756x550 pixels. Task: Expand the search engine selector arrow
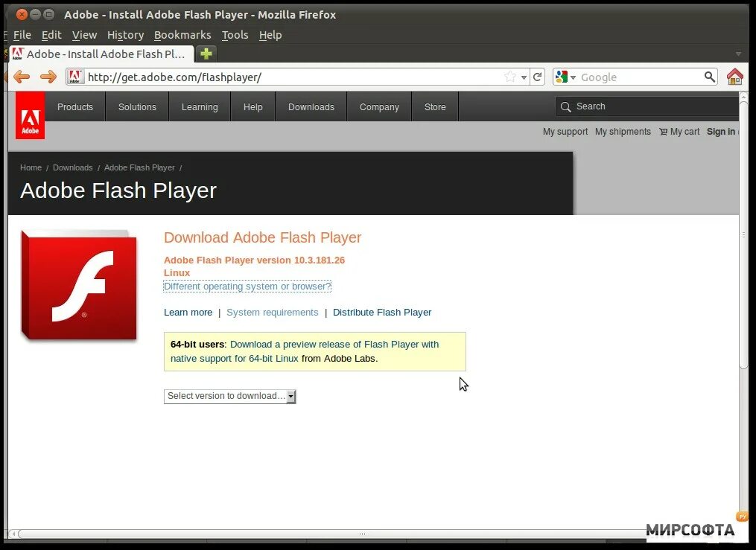coord(573,77)
